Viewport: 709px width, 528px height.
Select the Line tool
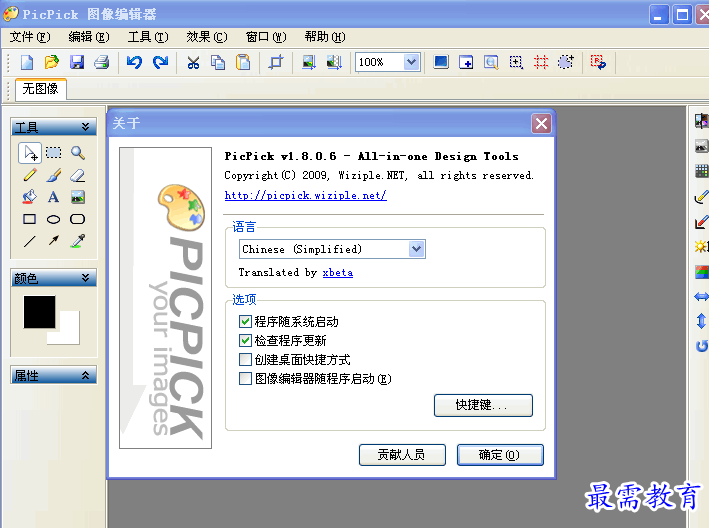tap(30, 241)
